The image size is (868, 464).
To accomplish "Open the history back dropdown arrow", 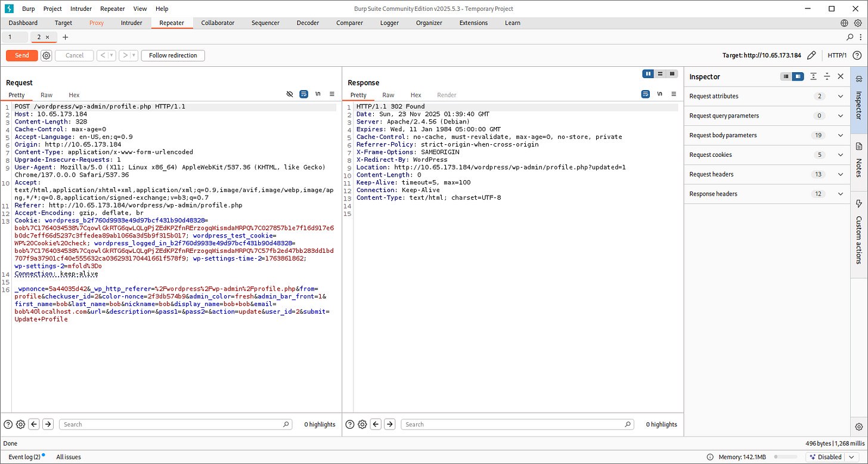I will coord(111,55).
